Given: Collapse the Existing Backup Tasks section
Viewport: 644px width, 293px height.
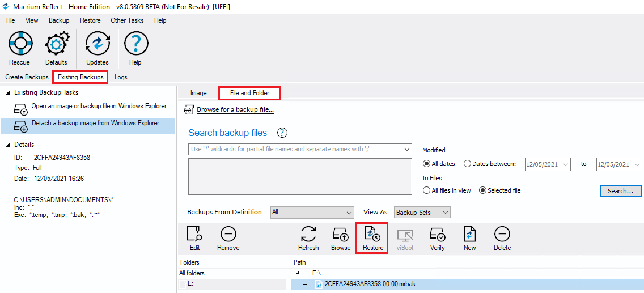Looking at the screenshot, I should point(8,93).
